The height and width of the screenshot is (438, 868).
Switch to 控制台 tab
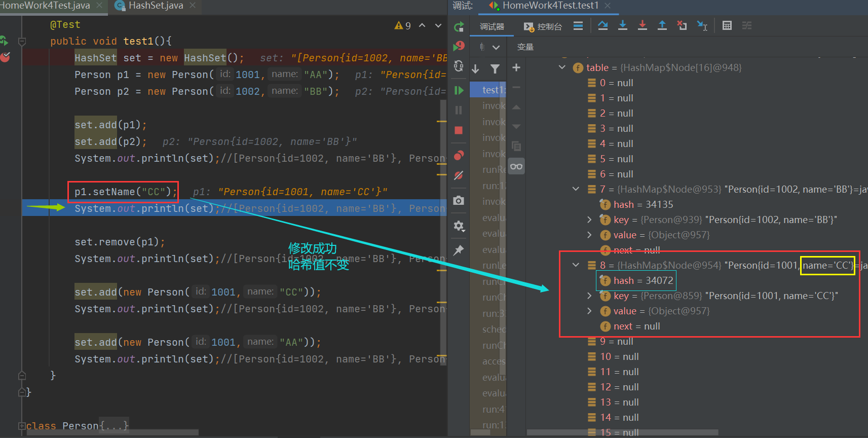[543, 27]
